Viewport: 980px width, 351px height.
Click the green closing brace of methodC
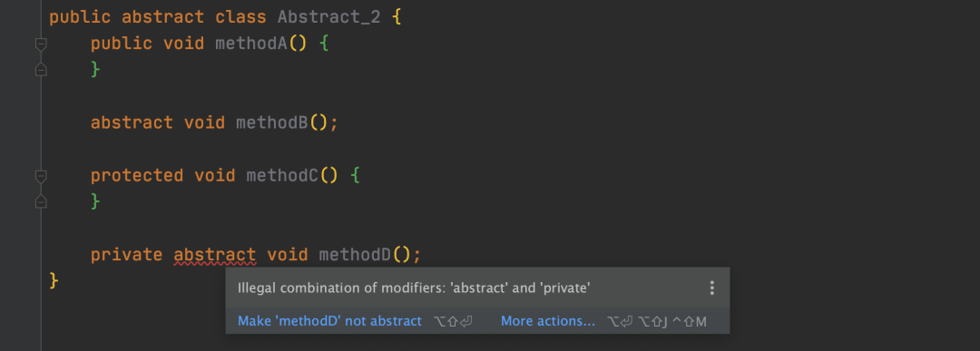pyautogui.click(x=95, y=201)
